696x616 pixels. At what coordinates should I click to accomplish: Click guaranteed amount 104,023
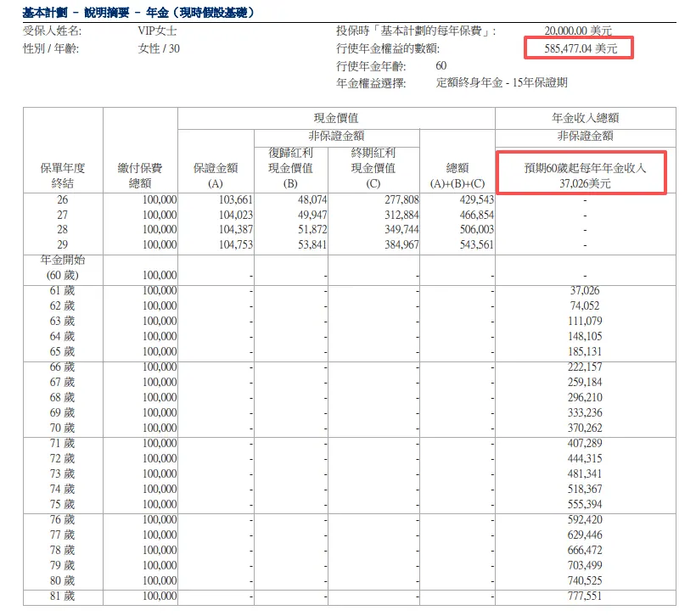(236, 216)
